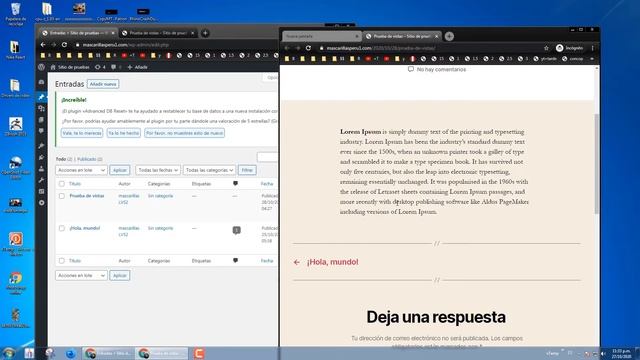Expand bookmarks overflow chevron in incognito window

tap(592, 59)
